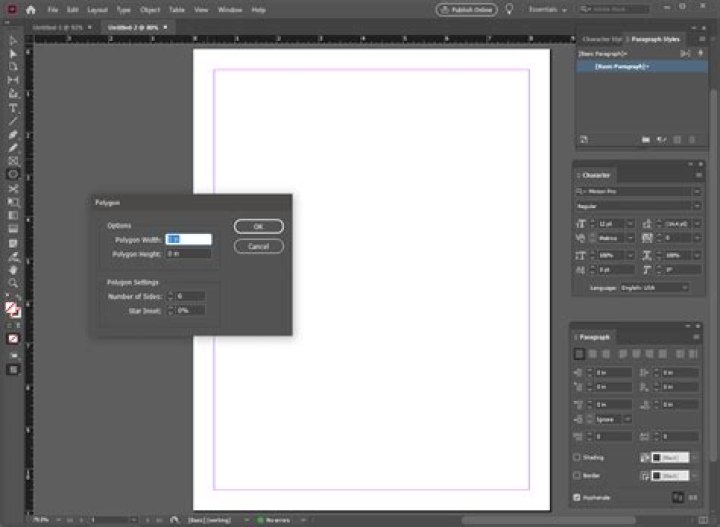This screenshot has width=720, height=527.
Task: Select the Direct Selection tool
Action: point(13,54)
